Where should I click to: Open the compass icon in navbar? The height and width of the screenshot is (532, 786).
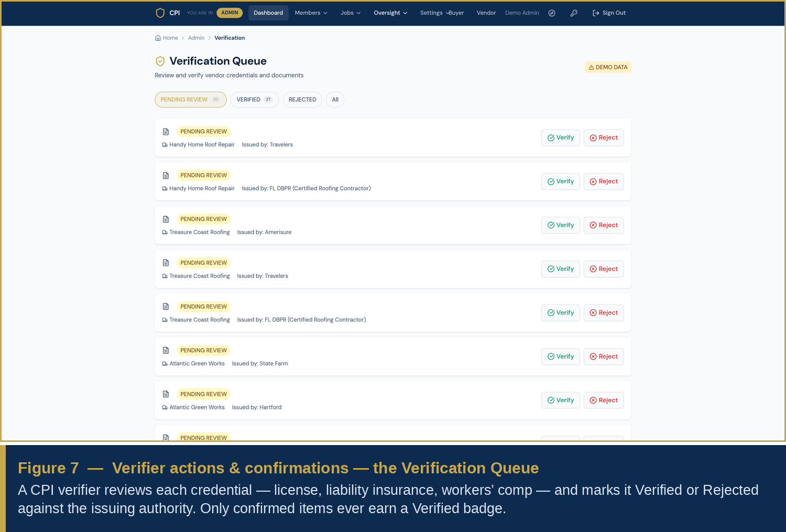[x=552, y=13]
